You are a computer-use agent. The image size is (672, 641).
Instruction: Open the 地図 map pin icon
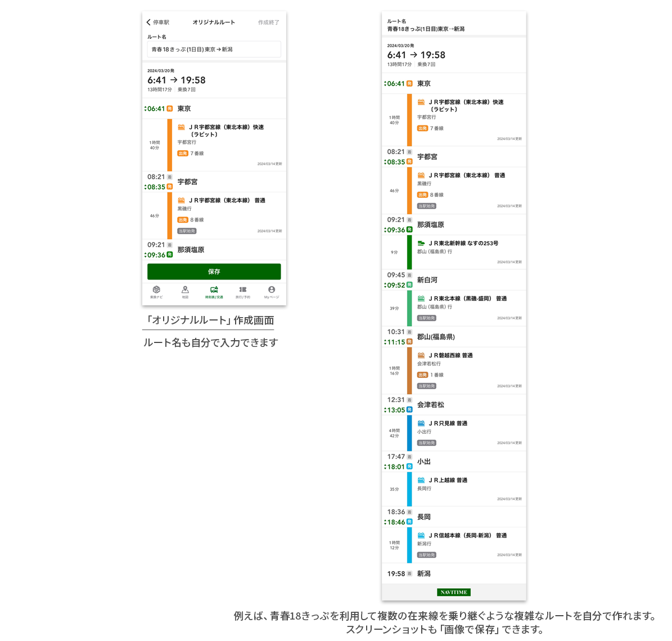(x=185, y=290)
